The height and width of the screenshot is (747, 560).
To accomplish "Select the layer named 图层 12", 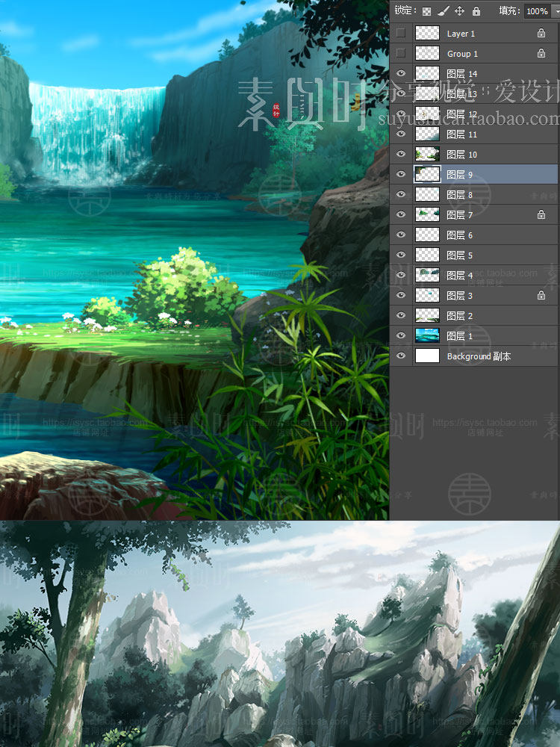I will pyautogui.click(x=461, y=114).
